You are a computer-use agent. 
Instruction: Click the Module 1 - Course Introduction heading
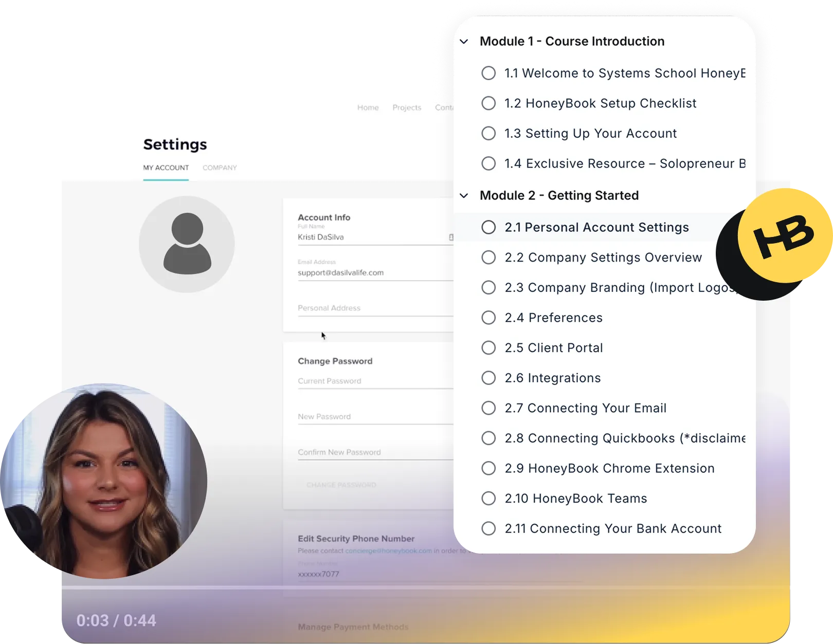click(572, 41)
